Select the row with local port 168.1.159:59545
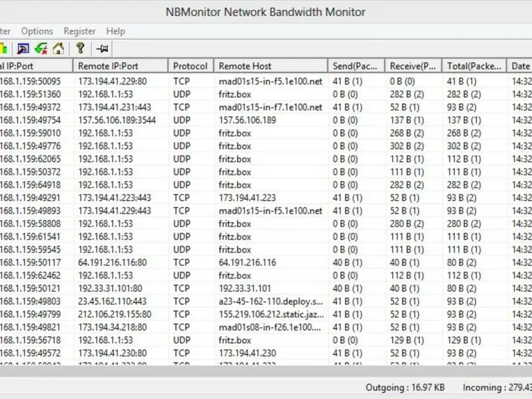The width and height of the screenshot is (532, 399). click(266, 250)
